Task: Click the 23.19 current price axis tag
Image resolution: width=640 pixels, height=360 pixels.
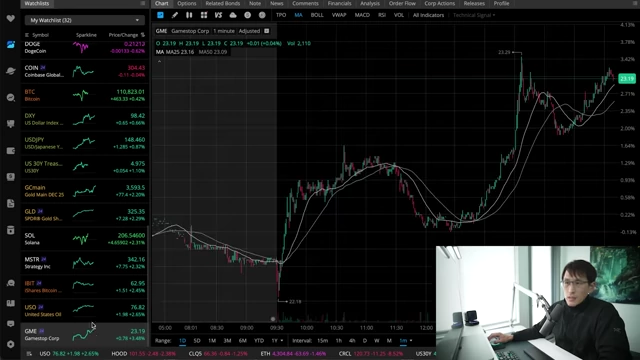Action: pyautogui.click(x=627, y=78)
